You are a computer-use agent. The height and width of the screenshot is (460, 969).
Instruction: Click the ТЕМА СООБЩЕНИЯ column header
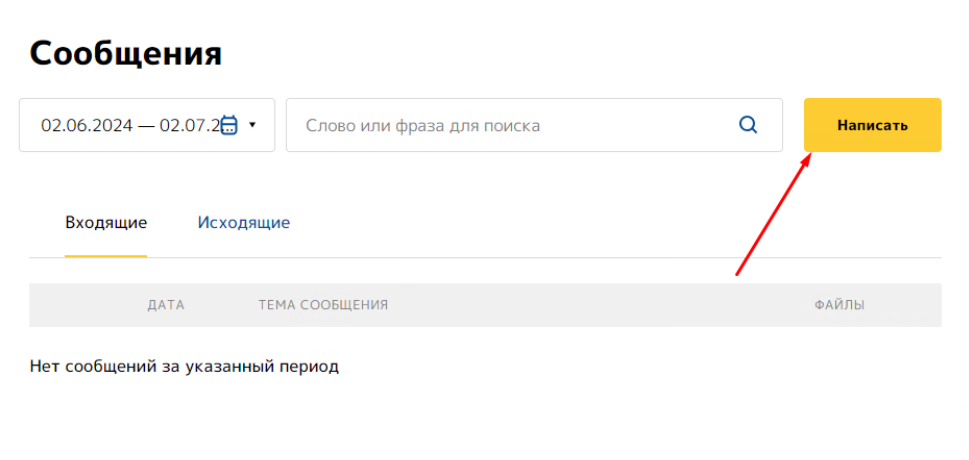point(323,305)
